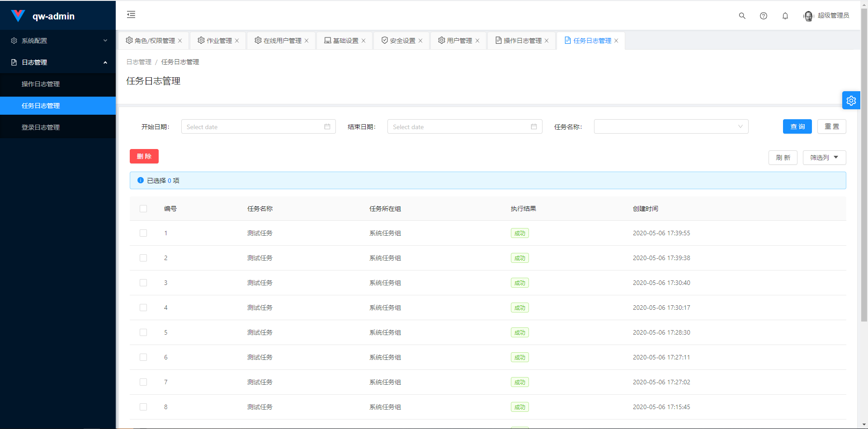Screen dimensions: 868x429
Task: Close the 安全设置 tab
Action: [x=420, y=41]
